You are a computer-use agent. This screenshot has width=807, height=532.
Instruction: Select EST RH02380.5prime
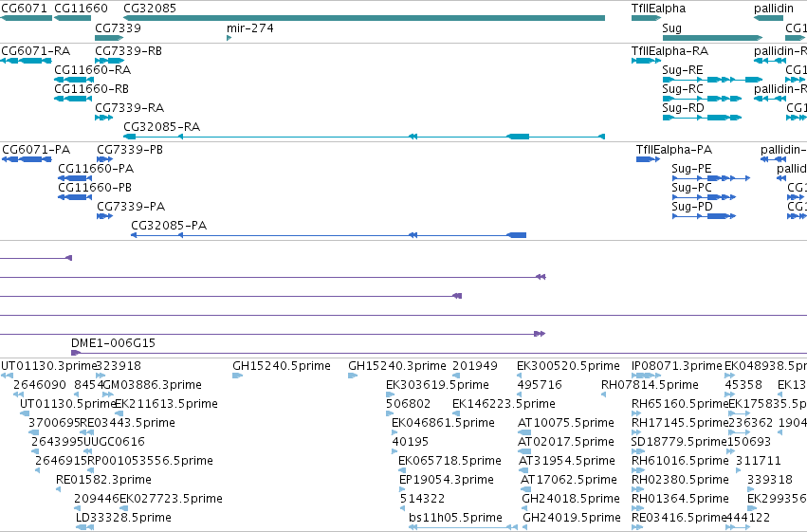(680, 480)
